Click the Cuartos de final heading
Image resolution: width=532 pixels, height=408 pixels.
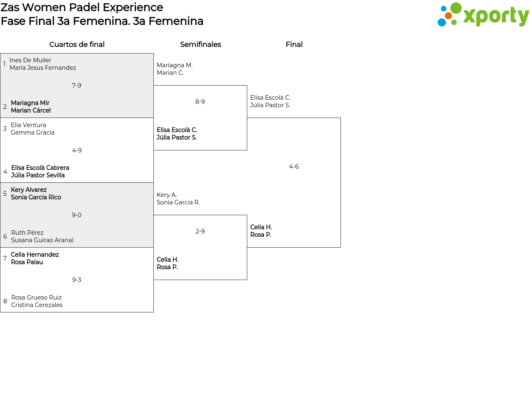(x=77, y=44)
